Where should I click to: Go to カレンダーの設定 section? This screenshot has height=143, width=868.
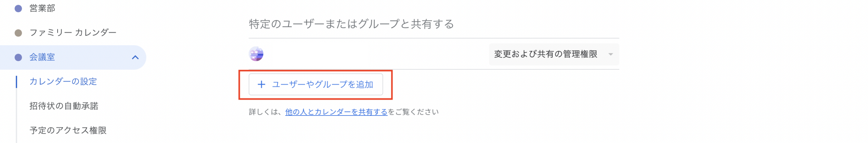[x=63, y=82]
